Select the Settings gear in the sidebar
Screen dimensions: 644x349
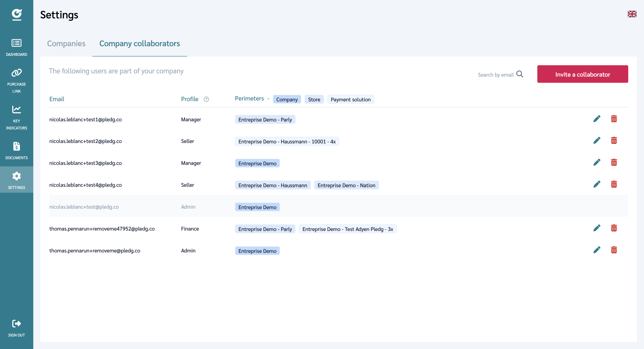click(x=16, y=176)
